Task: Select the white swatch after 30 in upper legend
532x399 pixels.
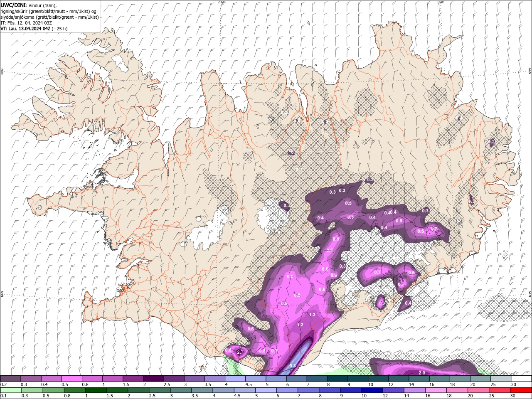Action: click(x=521, y=379)
